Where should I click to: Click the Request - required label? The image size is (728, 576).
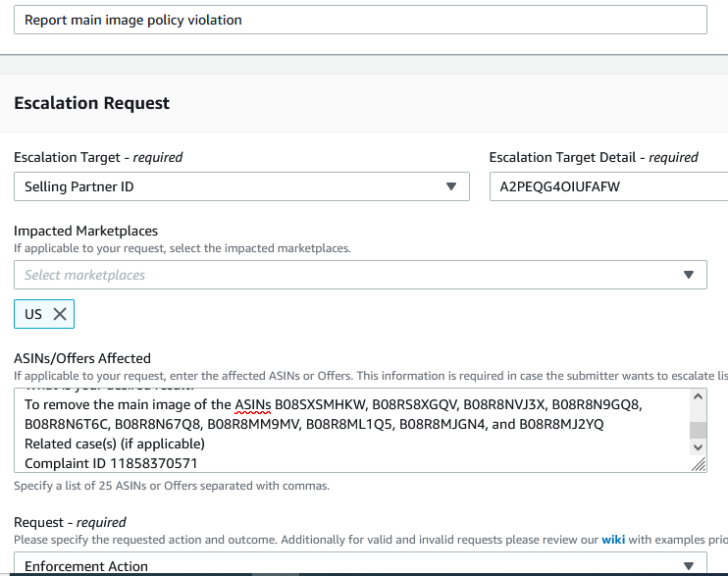pyautogui.click(x=70, y=522)
